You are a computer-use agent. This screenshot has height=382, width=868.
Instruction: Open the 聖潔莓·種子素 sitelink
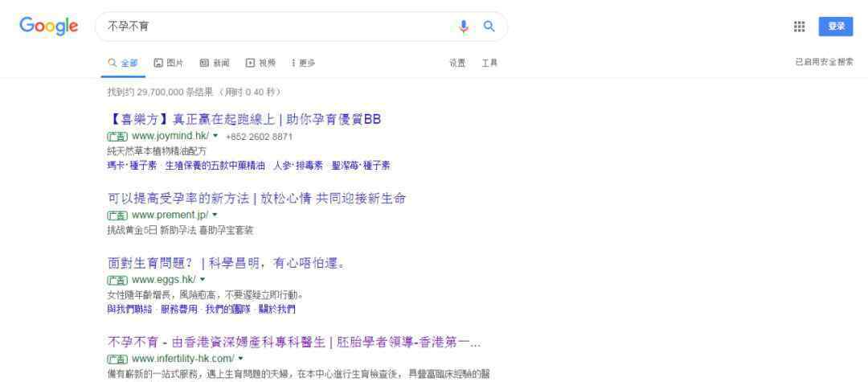click(361, 166)
